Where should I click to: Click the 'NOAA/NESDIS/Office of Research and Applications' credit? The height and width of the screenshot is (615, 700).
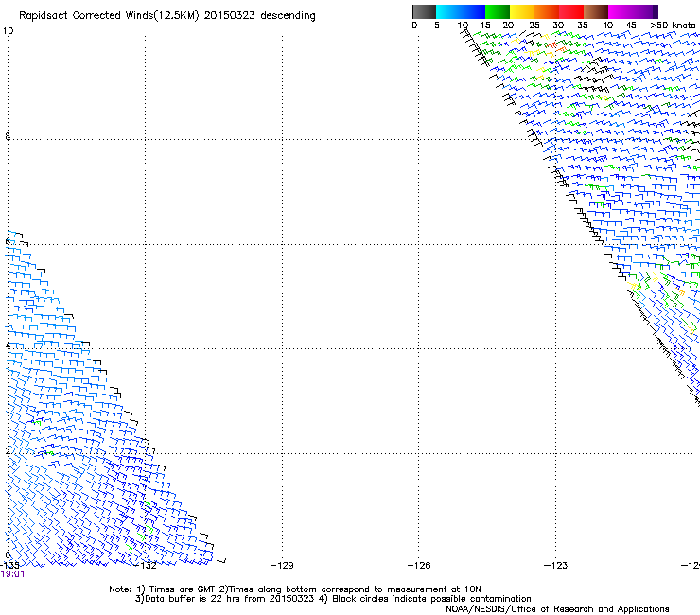[557, 609]
